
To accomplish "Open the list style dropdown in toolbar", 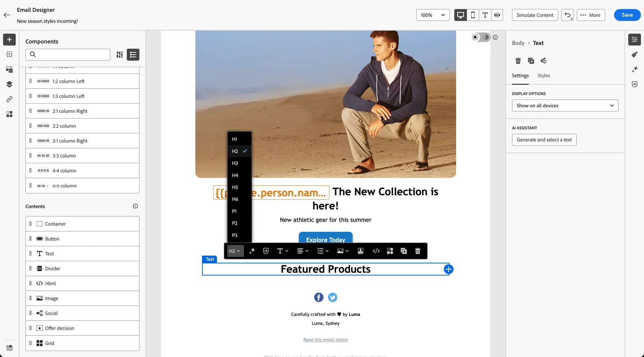I will tap(323, 251).
